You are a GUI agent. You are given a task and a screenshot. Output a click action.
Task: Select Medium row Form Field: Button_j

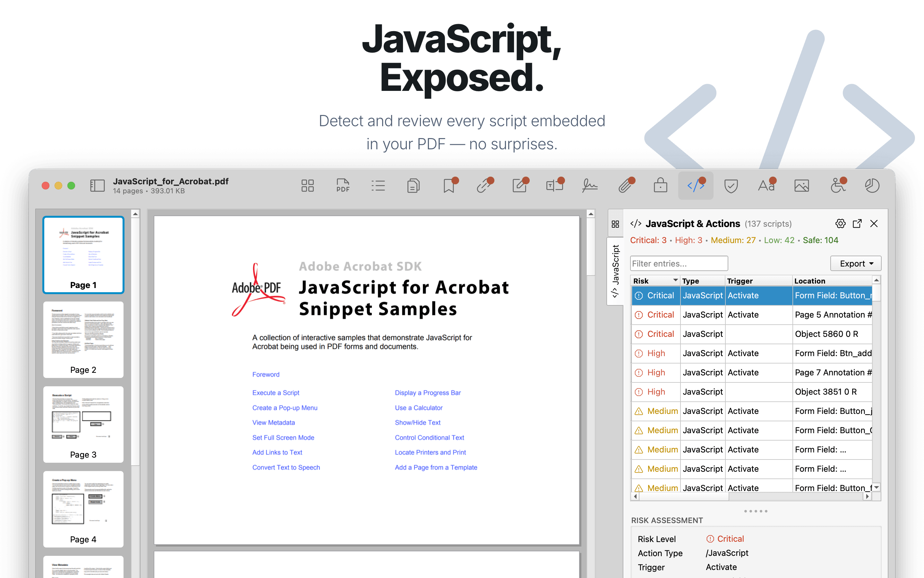pyautogui.click(x=752, y=411)
